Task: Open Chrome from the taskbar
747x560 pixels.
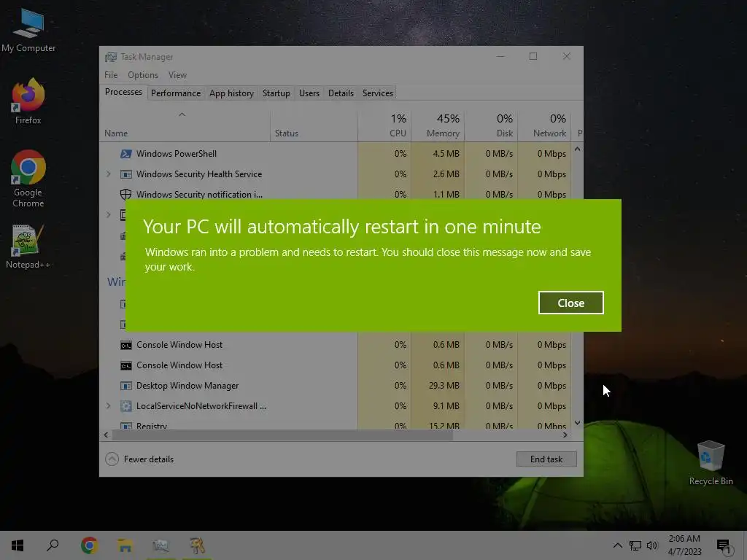Action: tap(89, 545)
